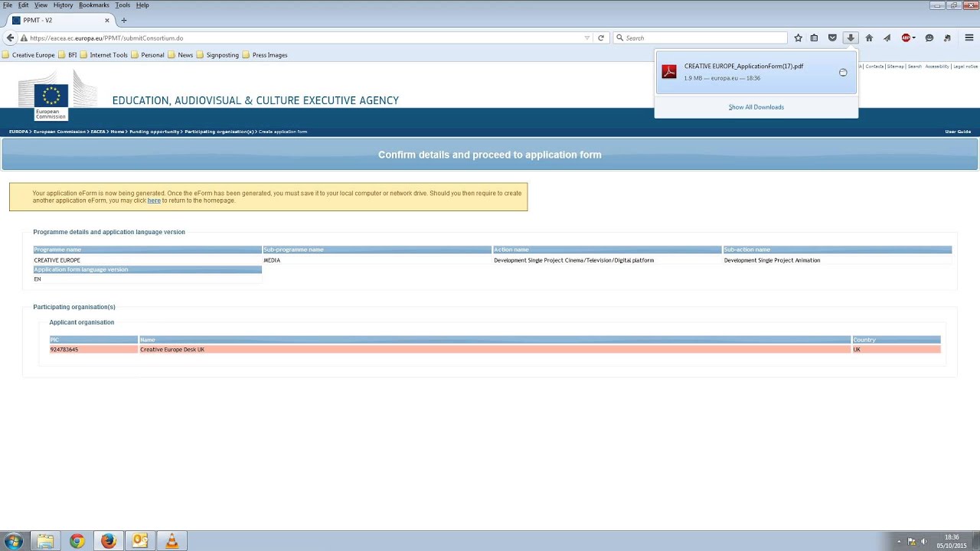Open the Edit menu
The image size is (980, 551).
point(24,5)
